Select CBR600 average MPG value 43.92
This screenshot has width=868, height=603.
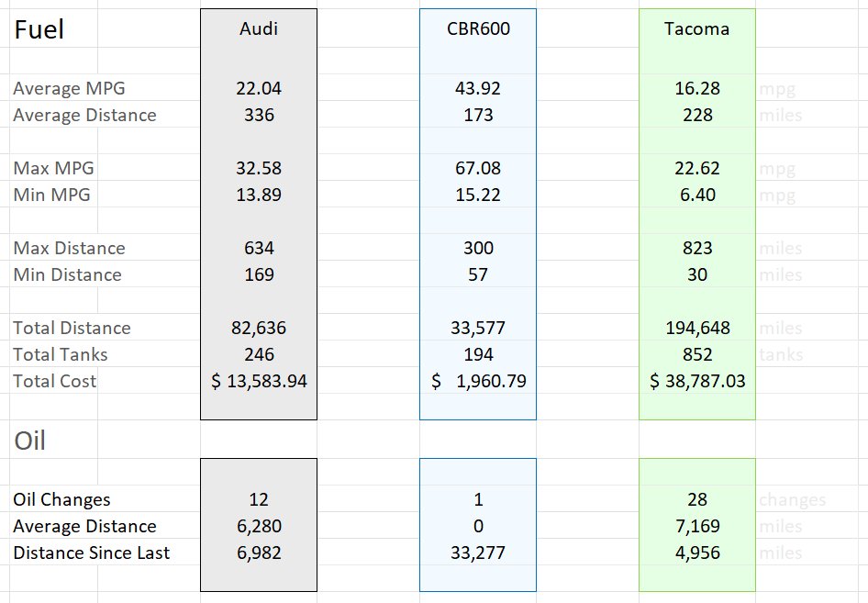click(478, 89)
